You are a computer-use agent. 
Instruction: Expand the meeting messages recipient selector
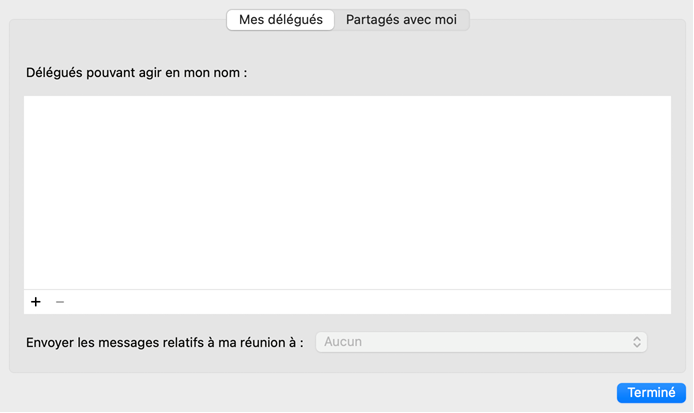coord(481,342)
